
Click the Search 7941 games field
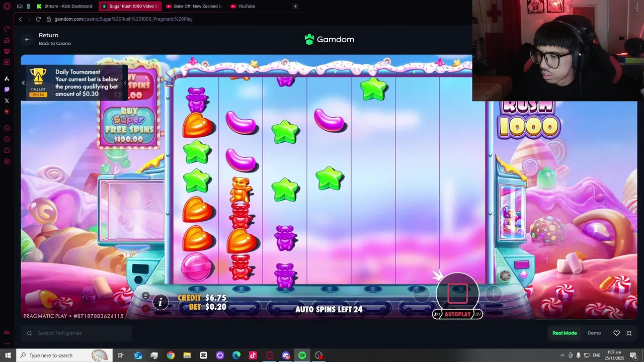click(76, 333)
